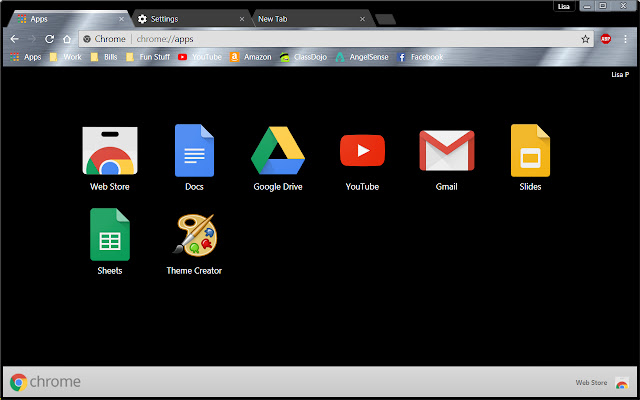Open a new tab with the tab-strip button
Screen dimensions: 640x400
385,19
